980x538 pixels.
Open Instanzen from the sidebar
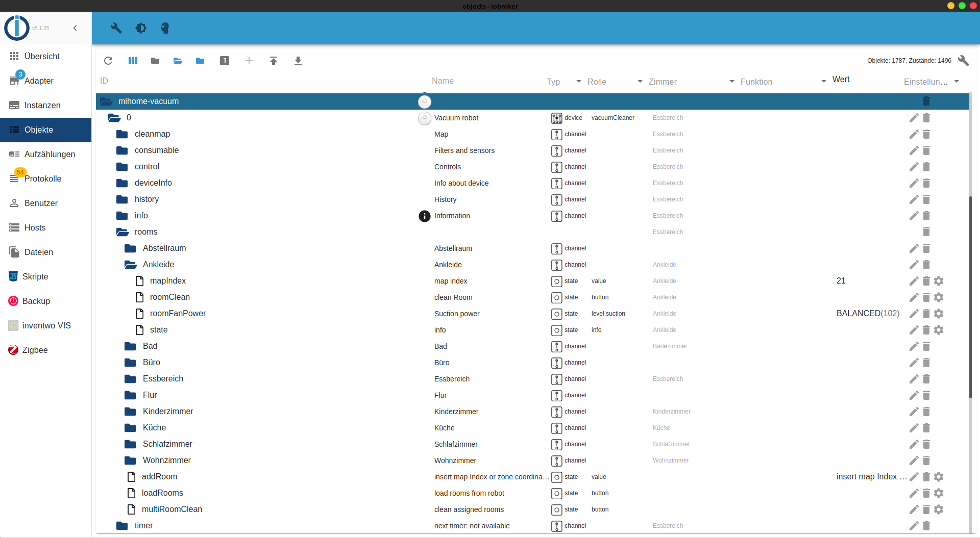(46, 105)
